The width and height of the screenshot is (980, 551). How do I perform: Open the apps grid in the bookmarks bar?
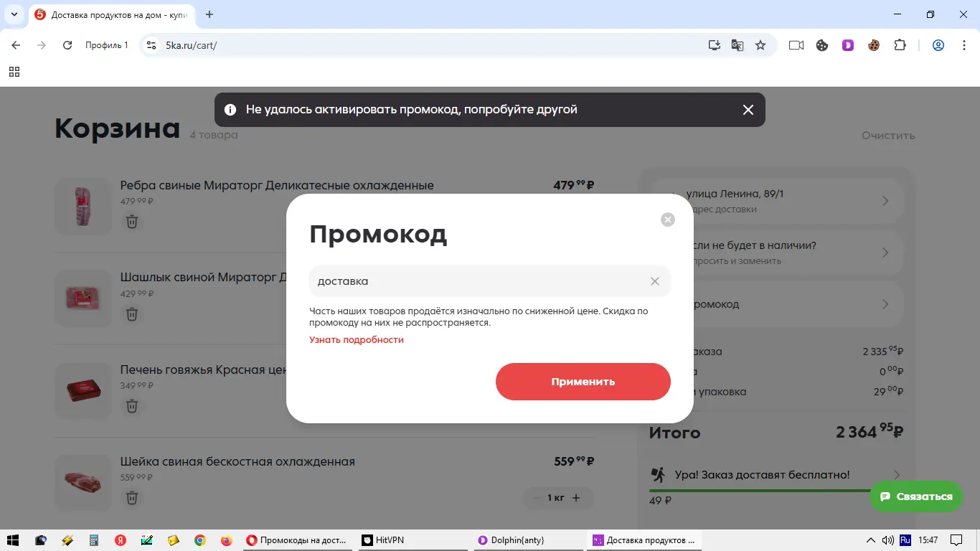pyautogui.click(x=14, y=72)
